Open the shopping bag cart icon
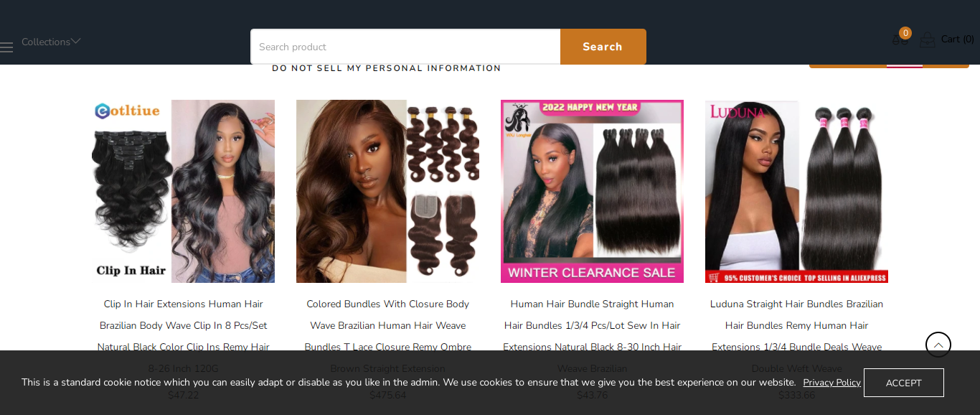This screenshot has width=980, height=415. click(x=927, y=39)
